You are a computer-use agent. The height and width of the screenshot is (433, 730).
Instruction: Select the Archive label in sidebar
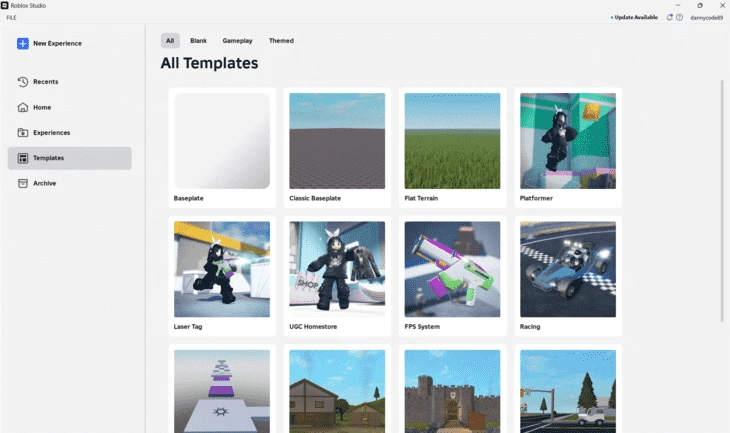(x=45, y=183)
